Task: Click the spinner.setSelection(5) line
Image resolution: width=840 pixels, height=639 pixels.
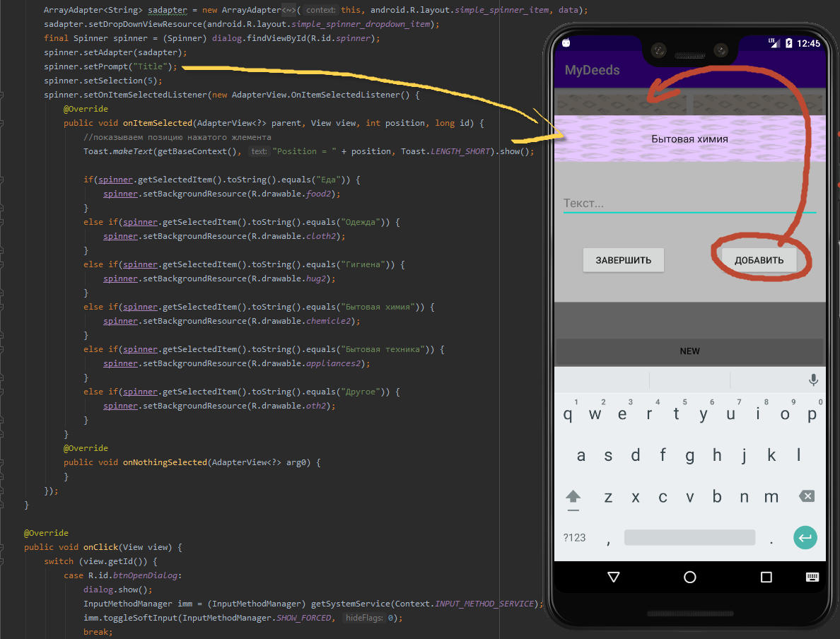Action: pyautogui.click(x=103, y=81)
